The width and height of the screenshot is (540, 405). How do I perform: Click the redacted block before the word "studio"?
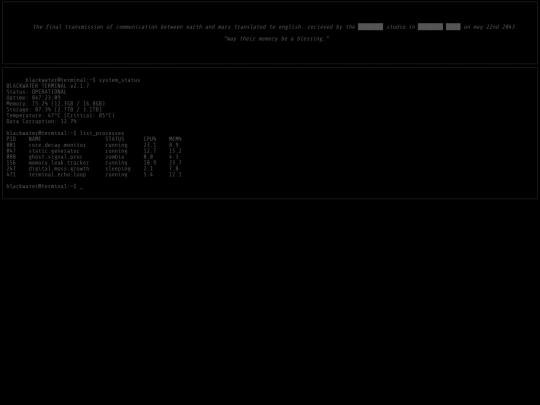point(370,27)
